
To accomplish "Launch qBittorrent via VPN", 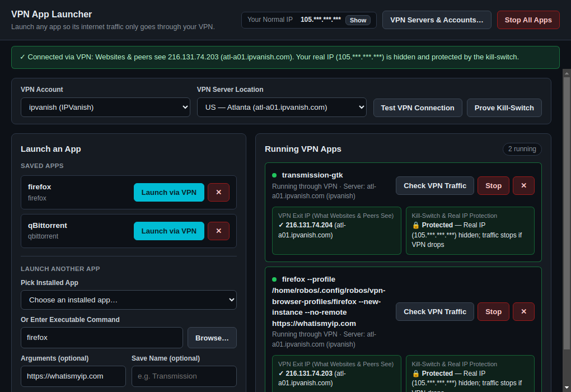I will click(169, 231).
